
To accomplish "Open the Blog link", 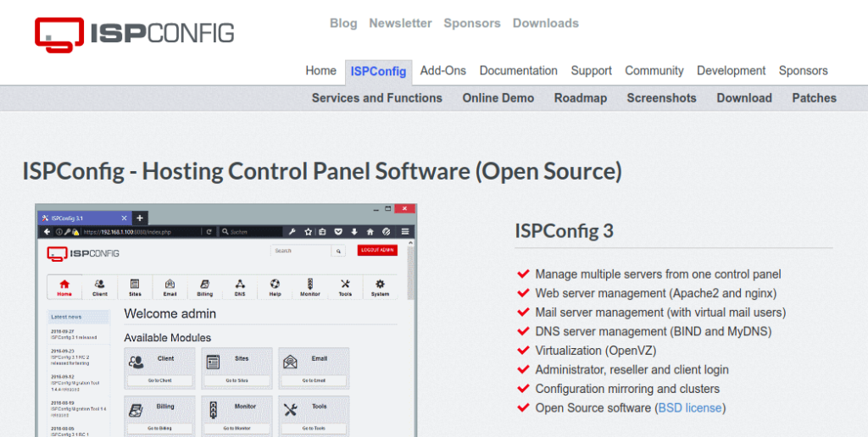I will 343,23.
